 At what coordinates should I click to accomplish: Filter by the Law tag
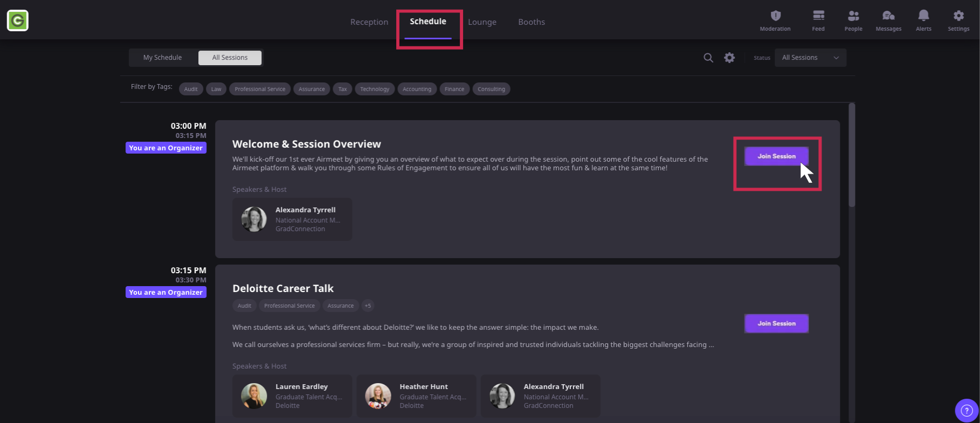coord(216,89)
